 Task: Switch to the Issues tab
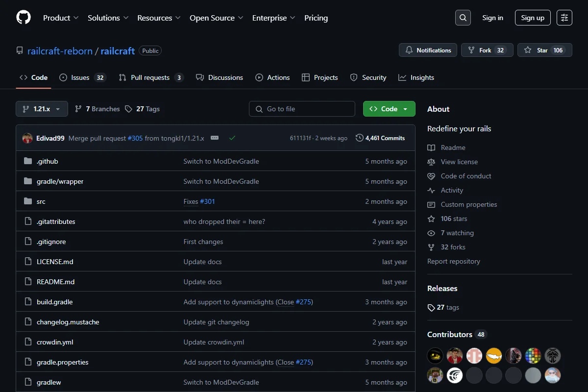pyautogui.click(x=82, y=77)
